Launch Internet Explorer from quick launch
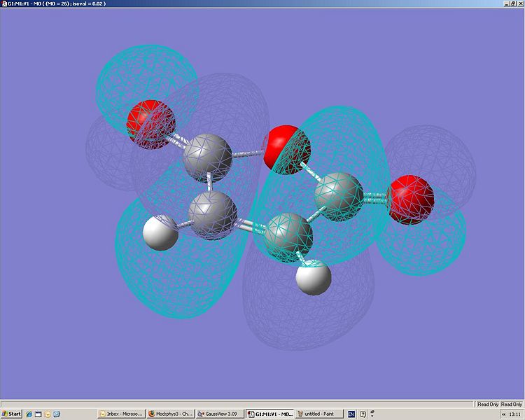This screenshot has width=525, height=420. pos(29,414)
